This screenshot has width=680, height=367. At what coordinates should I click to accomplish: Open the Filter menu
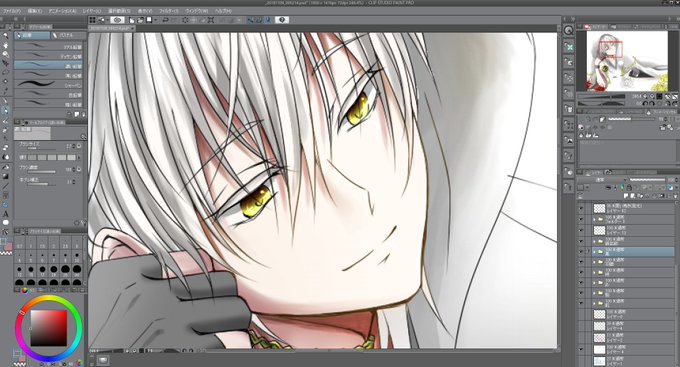point(168,11)
